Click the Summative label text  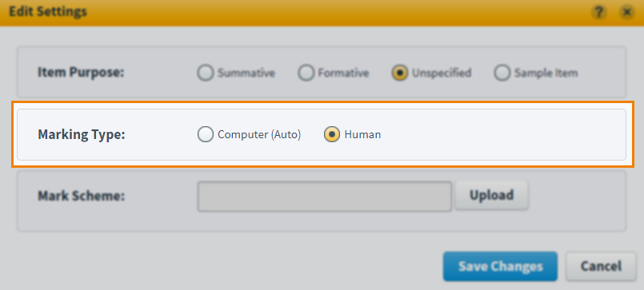point(246,73)
